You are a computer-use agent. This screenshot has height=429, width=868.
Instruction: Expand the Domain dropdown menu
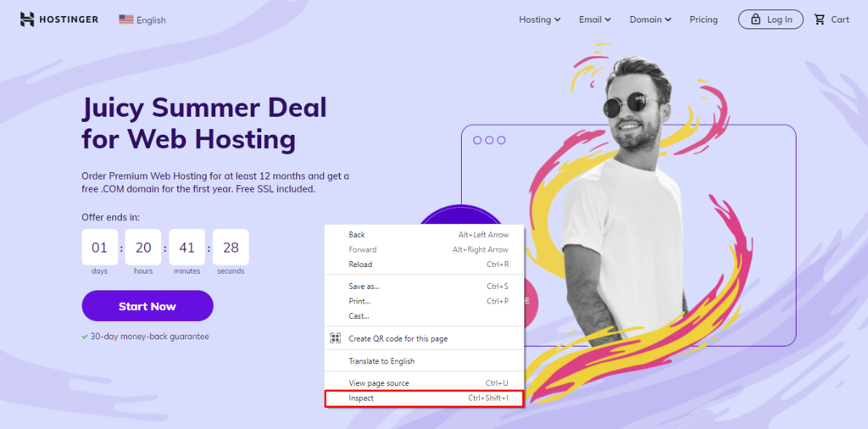tap(650, 19)
